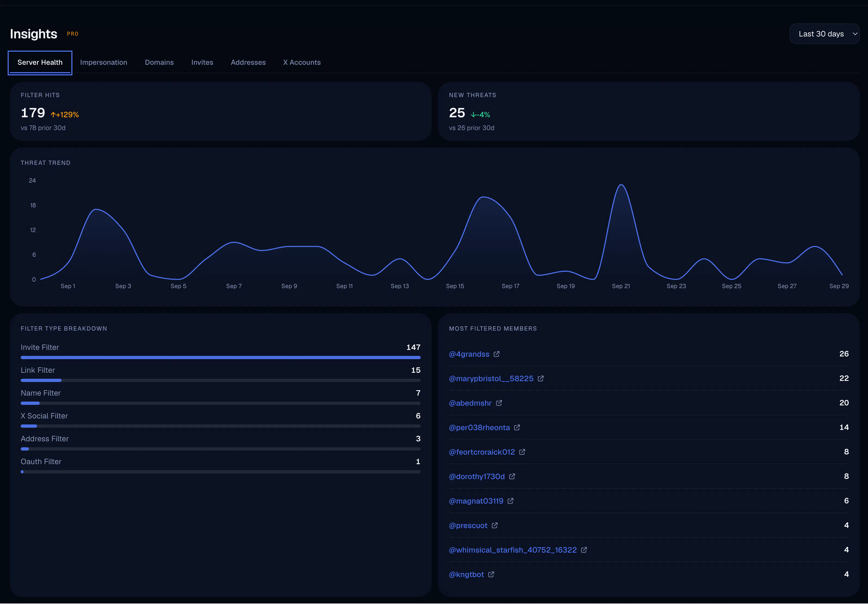Switch to the Server Health tab

40,62
